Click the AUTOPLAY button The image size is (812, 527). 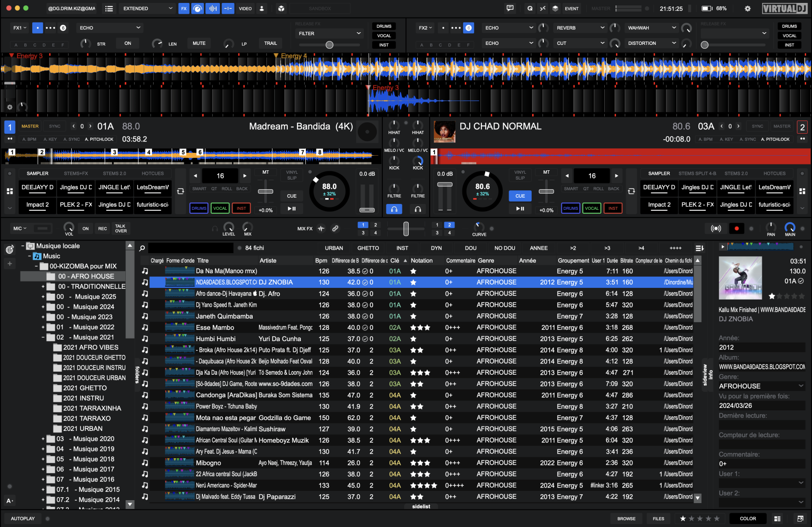coord(23,519)
